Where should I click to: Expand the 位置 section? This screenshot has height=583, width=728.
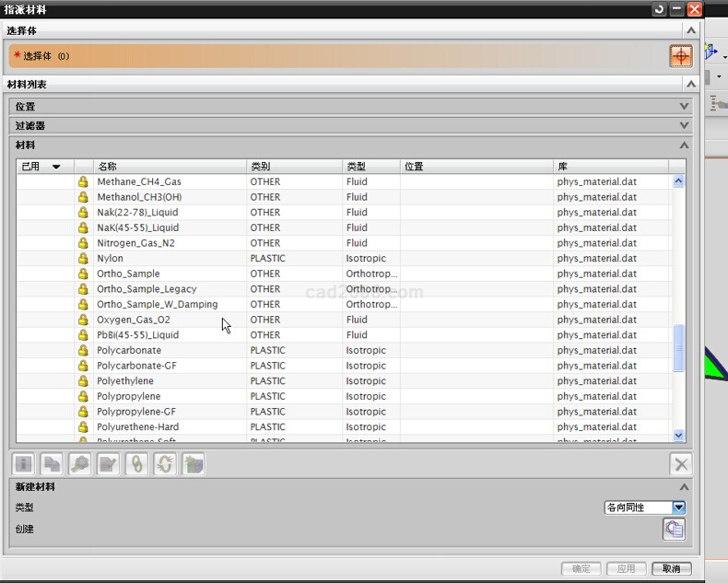click(684, 106)
